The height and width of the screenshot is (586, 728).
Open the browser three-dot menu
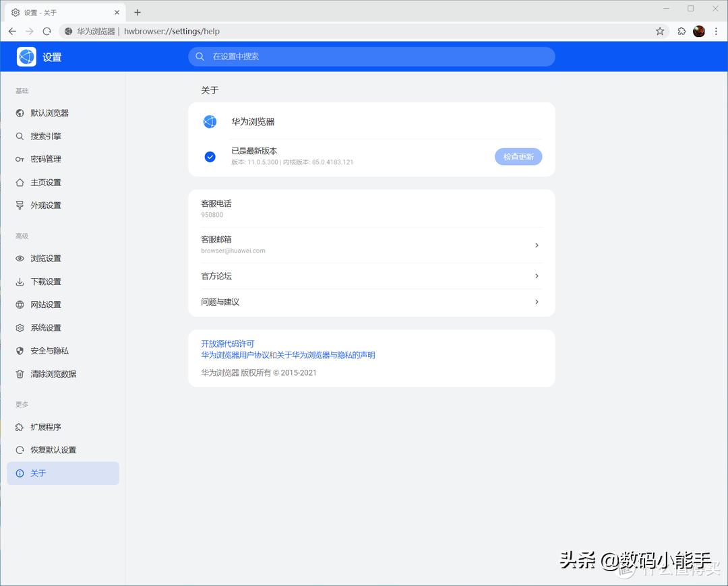[x=717, y=31]
